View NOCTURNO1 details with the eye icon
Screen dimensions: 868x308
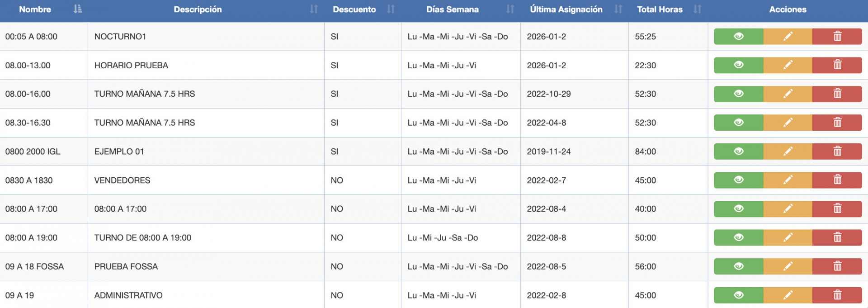click(739, 37)
